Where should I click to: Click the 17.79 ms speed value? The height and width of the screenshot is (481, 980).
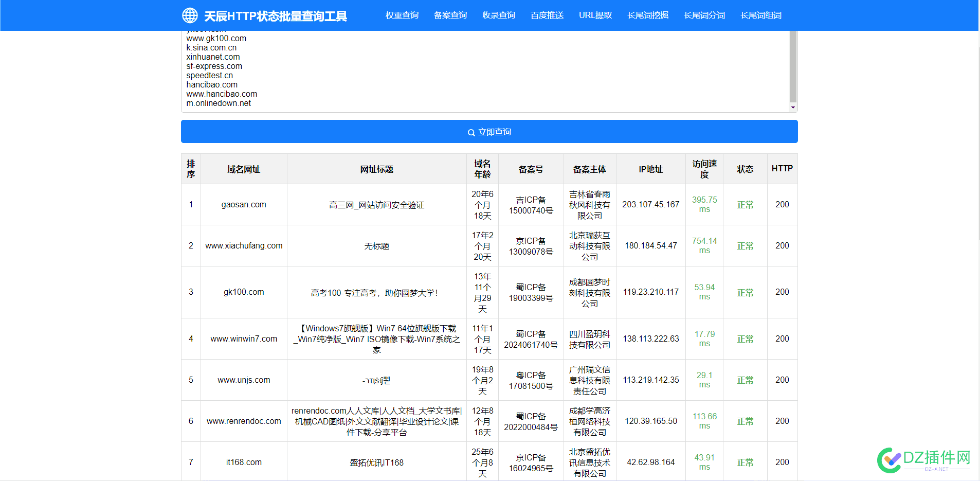(x=704, y=339)
